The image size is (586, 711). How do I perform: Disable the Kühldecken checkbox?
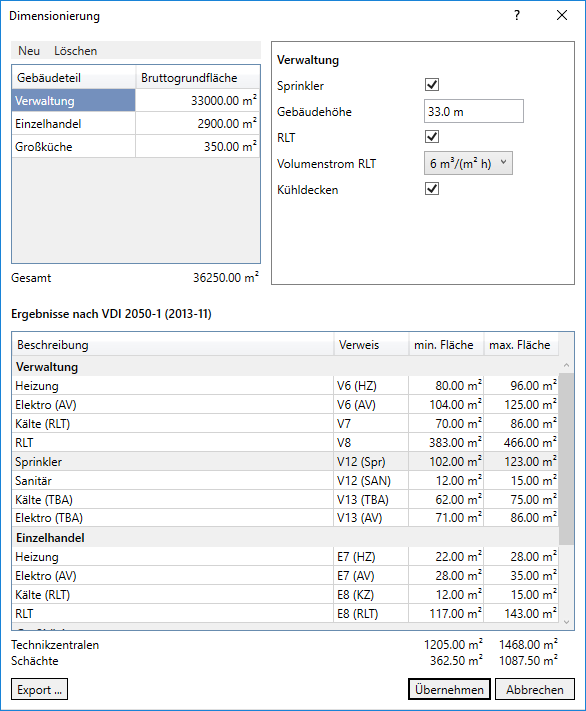point(432,189)
